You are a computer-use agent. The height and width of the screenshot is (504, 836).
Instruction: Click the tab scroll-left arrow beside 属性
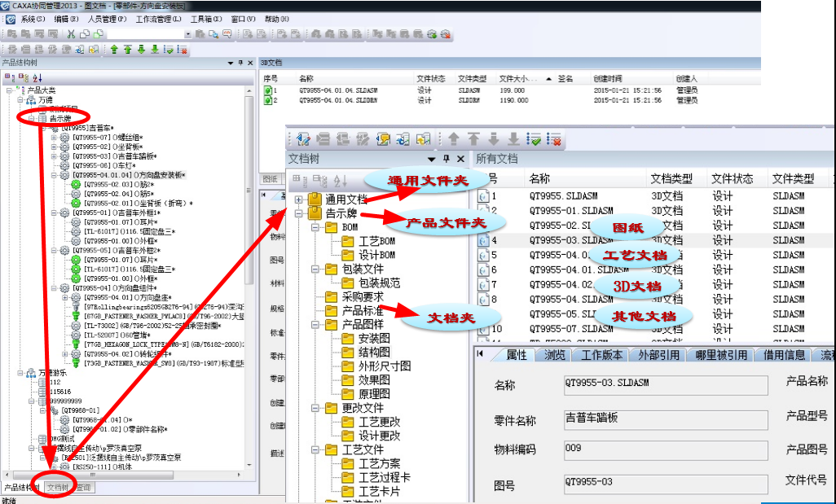[480, 353]
